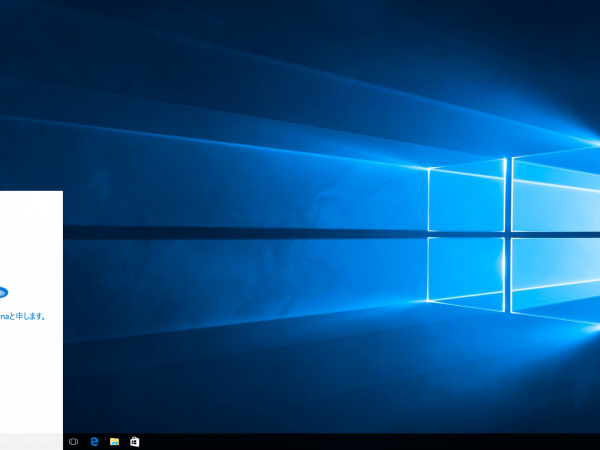Click the Cortana greeting text
Viewport: 600px width, 450px height.
tap(23, 316)
